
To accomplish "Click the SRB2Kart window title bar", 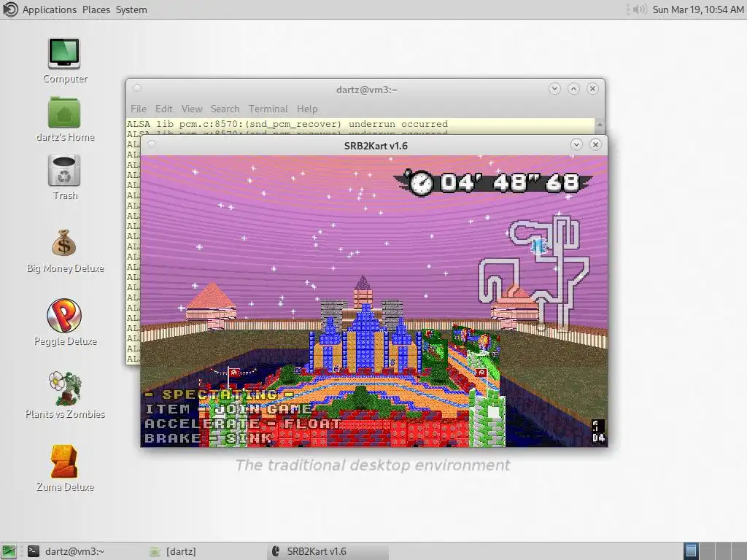I will pyautogui.click(x=376, y=146).
